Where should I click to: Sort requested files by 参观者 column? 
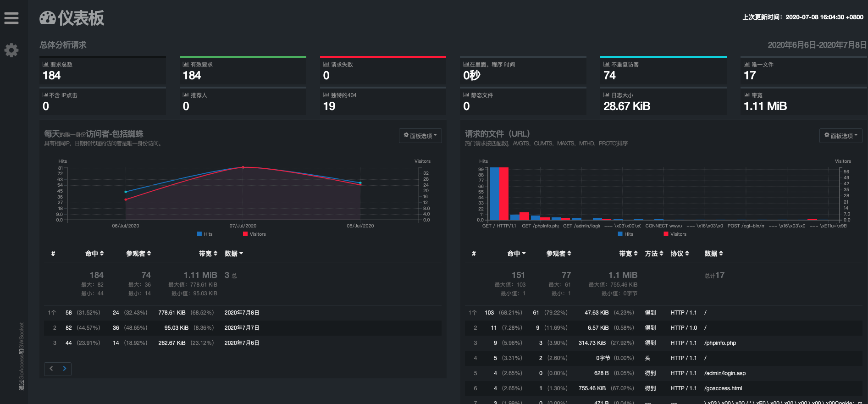pos(559,254)
